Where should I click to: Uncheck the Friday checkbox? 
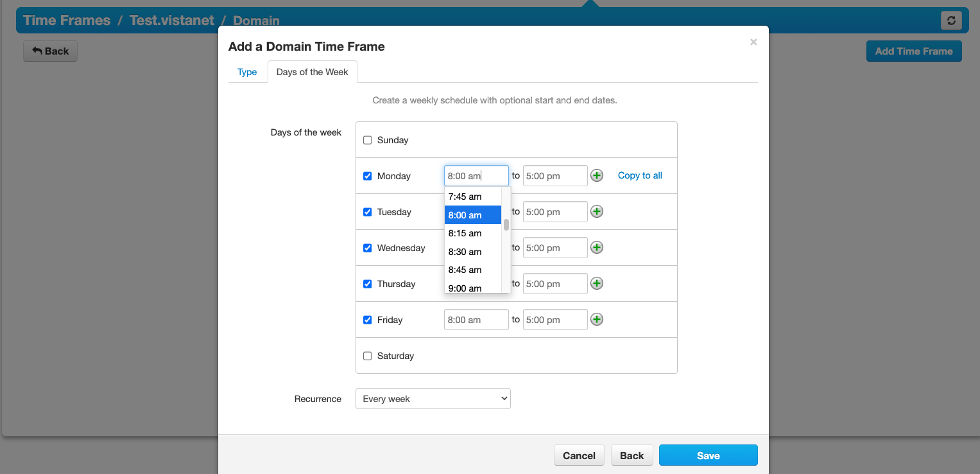tap(368, 320)
